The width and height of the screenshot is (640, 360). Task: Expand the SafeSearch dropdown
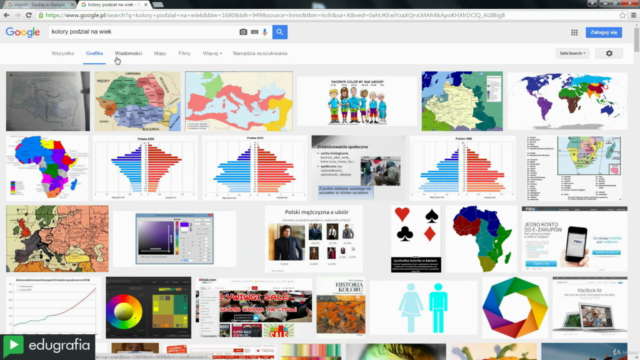tap(572, 53)
